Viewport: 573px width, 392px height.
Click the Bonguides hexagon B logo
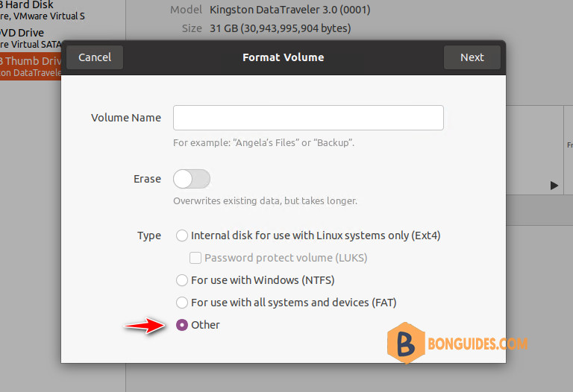[x=406, y=343]
